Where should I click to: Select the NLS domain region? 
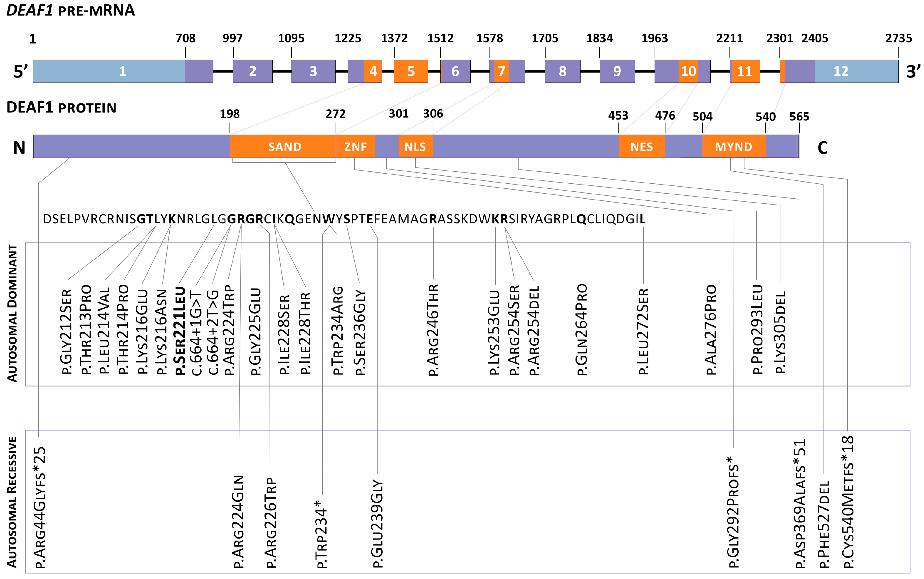415,147
